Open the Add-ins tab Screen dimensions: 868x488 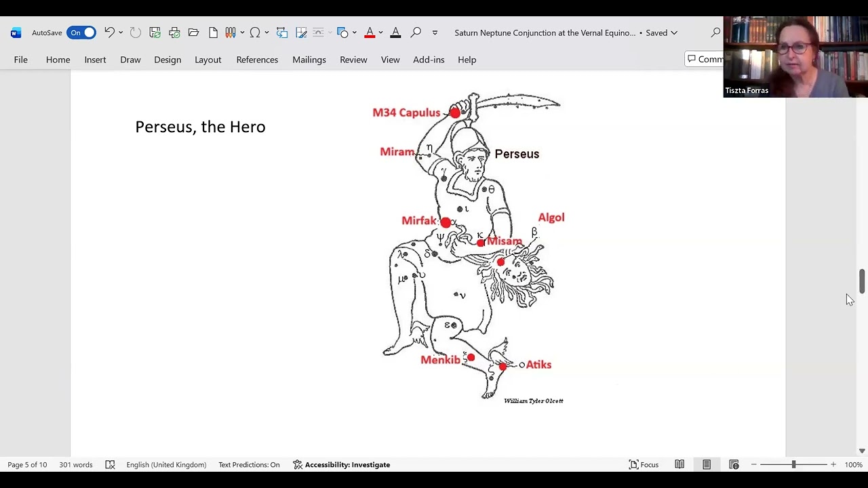point(429,60)
